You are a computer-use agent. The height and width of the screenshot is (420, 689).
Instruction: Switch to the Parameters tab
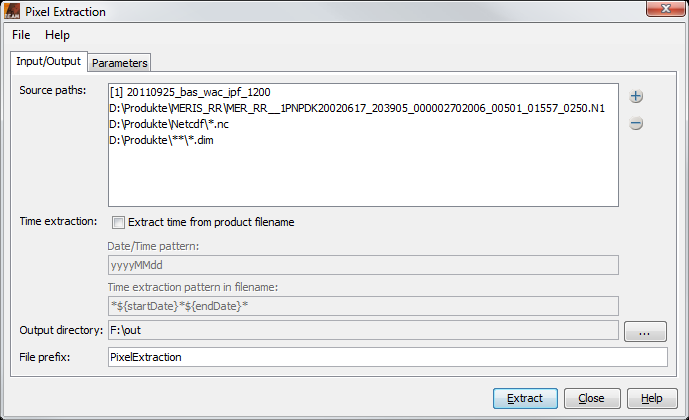pyautogui.click(x=120, y=63)
